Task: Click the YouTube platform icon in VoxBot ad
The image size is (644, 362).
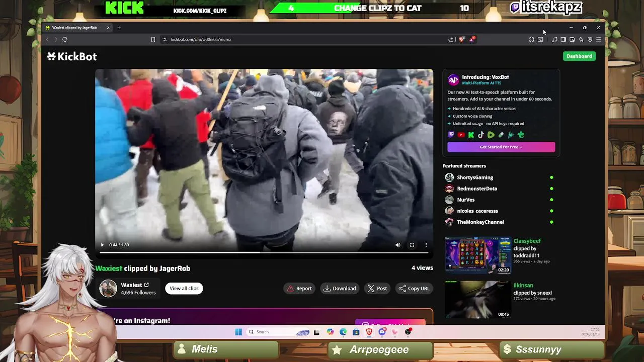Action: click(x=461, y=135)
